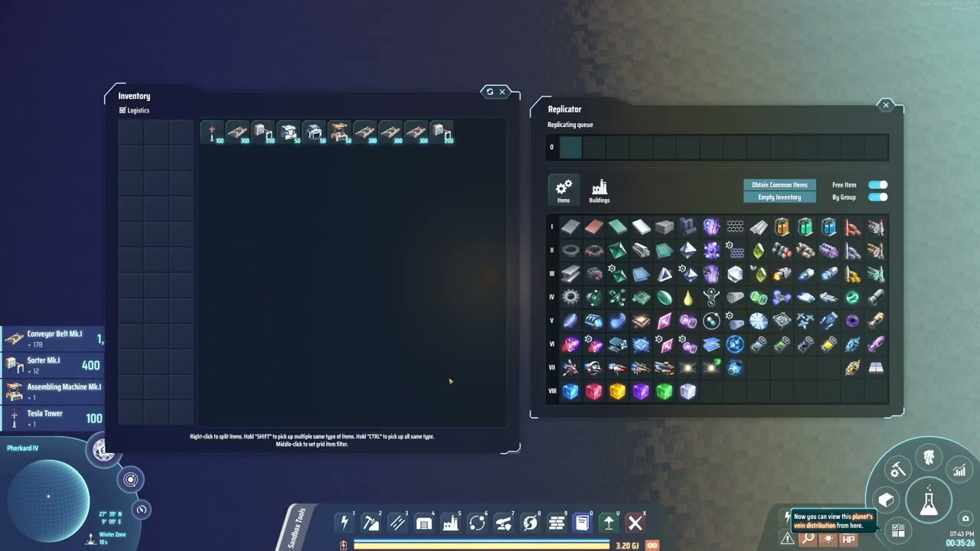Click the planet view target button
This screenshot has height=551, width=980.
pos(131,480)
